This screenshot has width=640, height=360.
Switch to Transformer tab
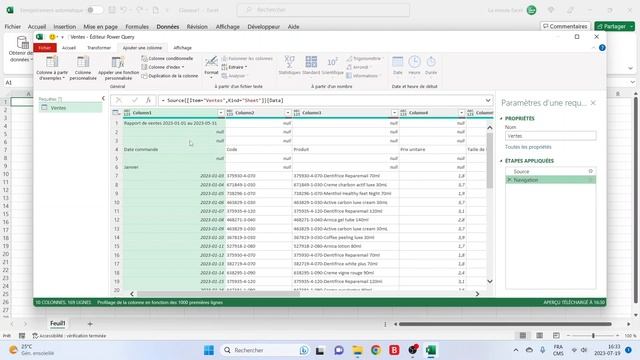[99, 48]
